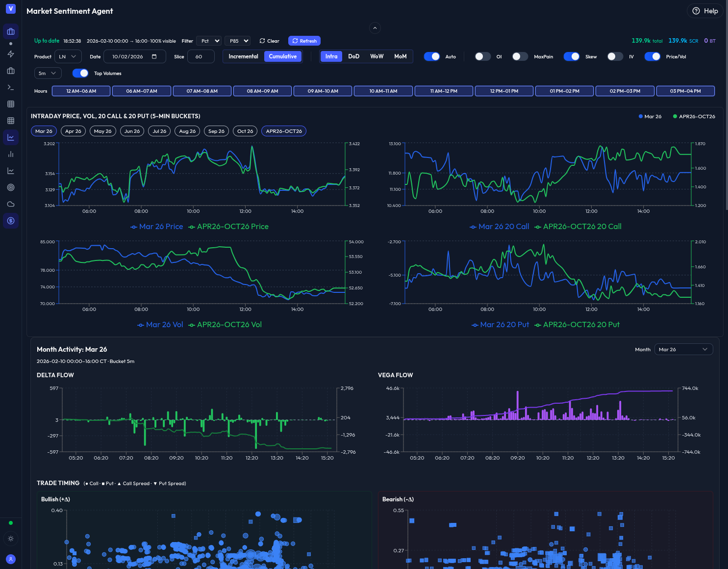Click the Refresh button
Viewport: 728px width, 569px height.
pos(304,41)
